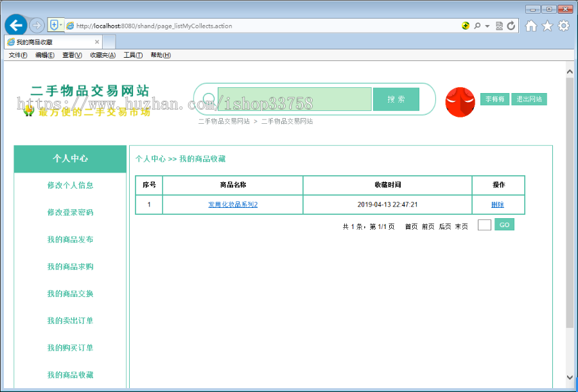Refresh the page using the reload icon
Viewport: 578px width, 392px height.
point(511,26)
